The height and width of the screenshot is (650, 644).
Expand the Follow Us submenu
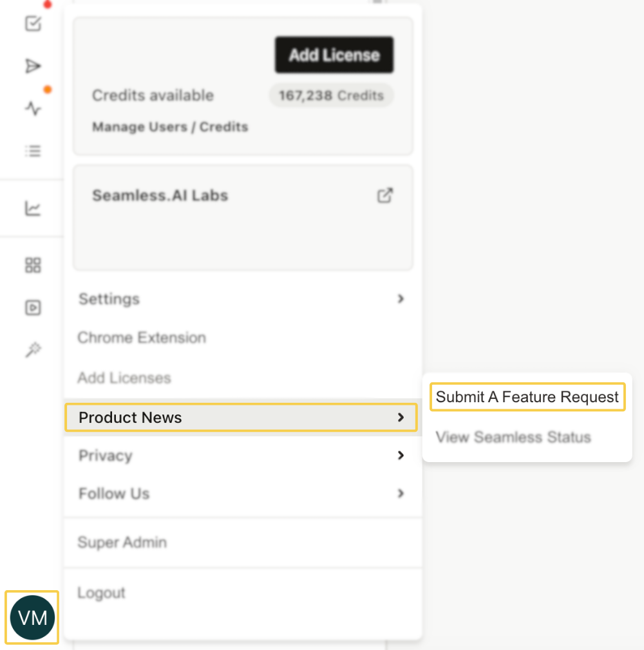401,494
